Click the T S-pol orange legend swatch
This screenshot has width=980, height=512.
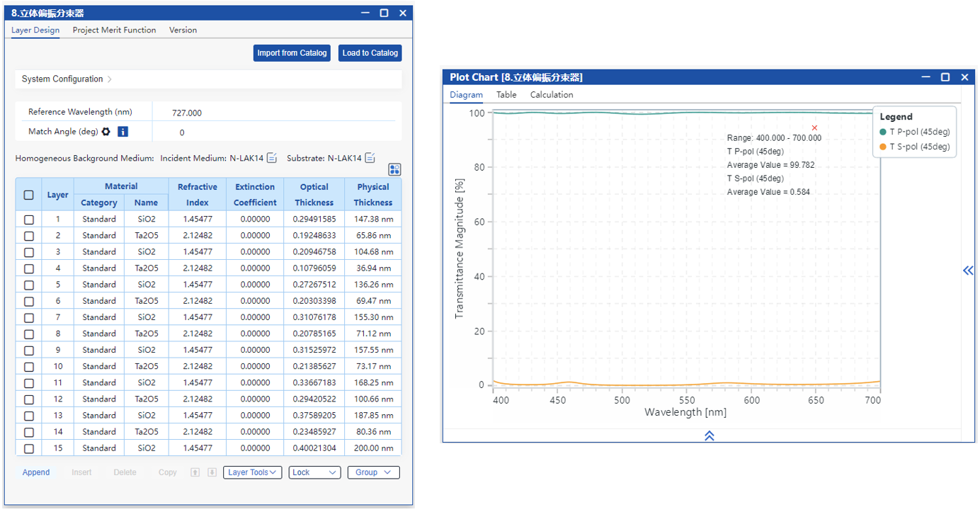coord(883,147)
